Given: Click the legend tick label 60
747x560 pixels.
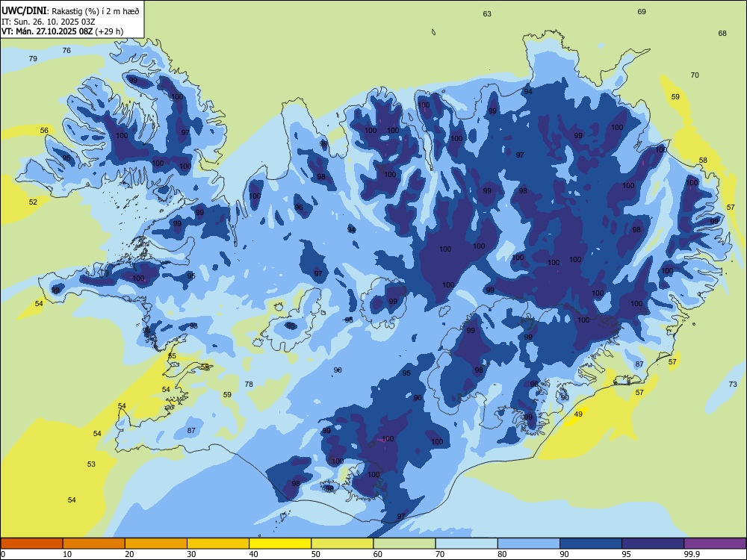Looking at the screenshot, I should (378, 554).
